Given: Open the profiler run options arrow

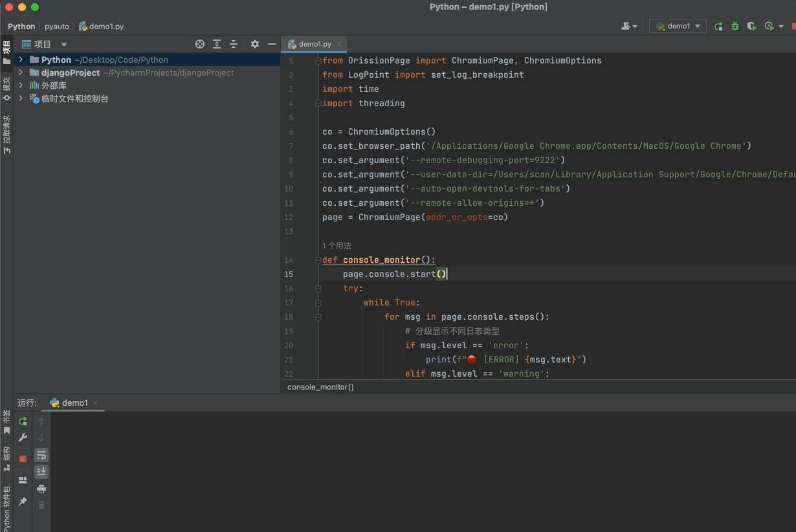Looking at the screenshot, I should click(780, 27).
